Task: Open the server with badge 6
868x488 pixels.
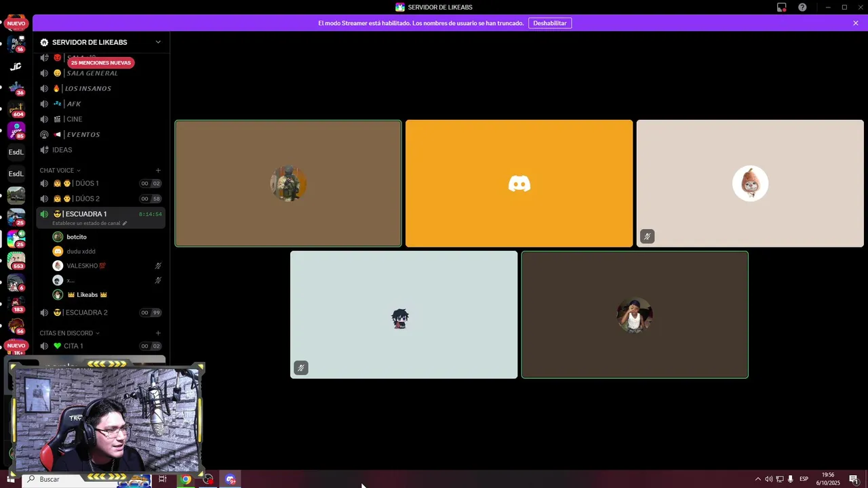Action: (x=16, y=283)
